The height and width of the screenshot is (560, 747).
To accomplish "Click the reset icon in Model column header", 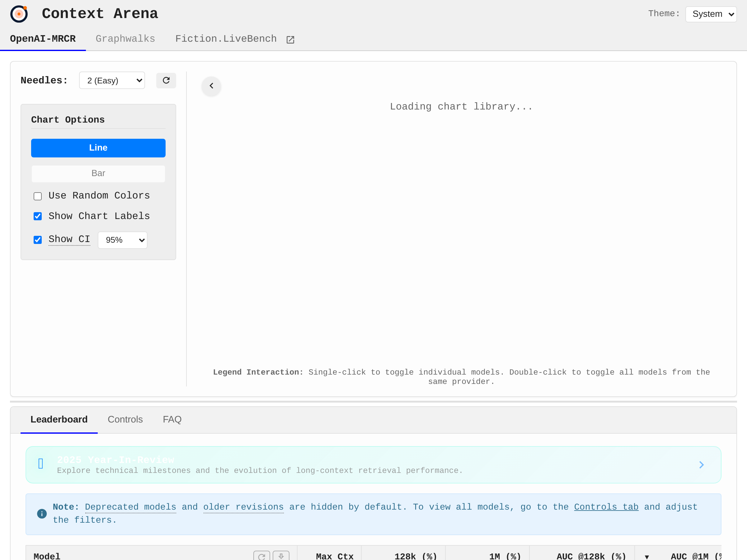I will [x=261, y=556].
